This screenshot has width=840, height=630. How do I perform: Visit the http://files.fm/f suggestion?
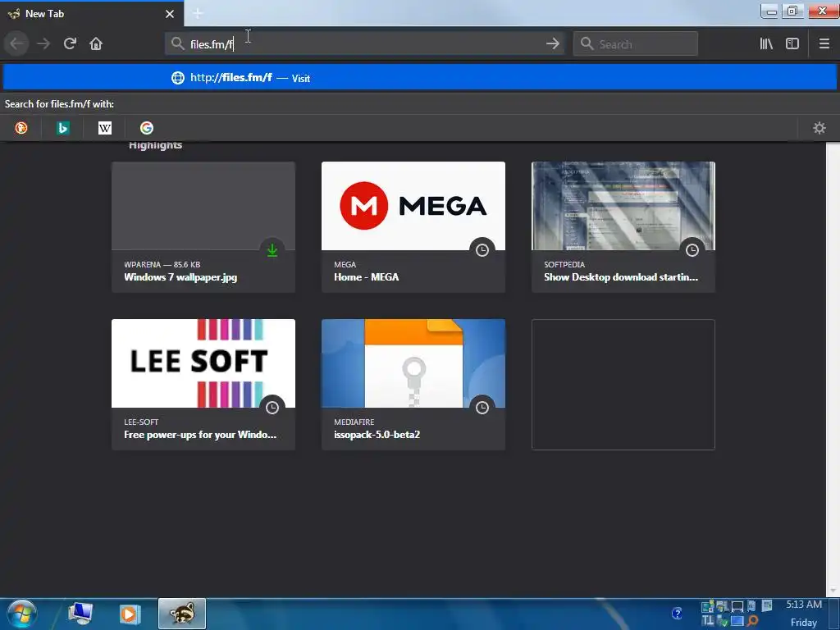click(x=420, y=78)
